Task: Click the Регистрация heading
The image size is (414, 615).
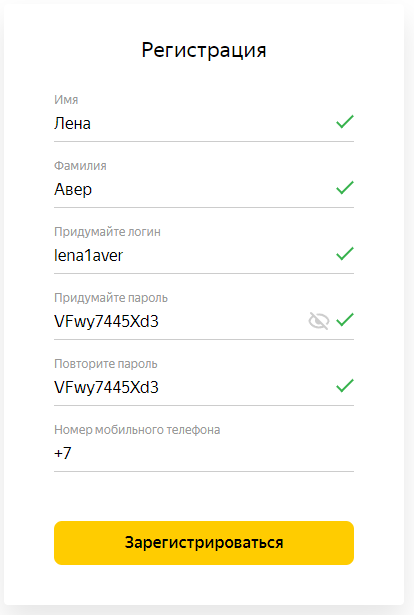Action: 204,50
